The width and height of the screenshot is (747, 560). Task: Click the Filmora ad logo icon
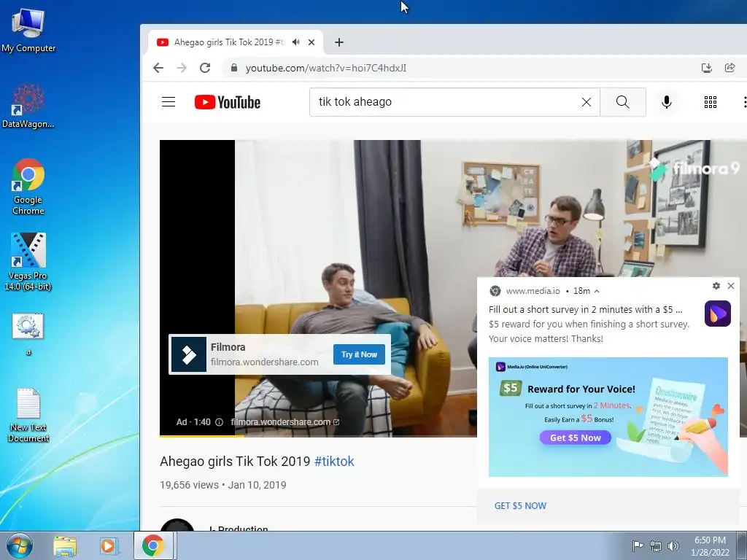(189, 354)
